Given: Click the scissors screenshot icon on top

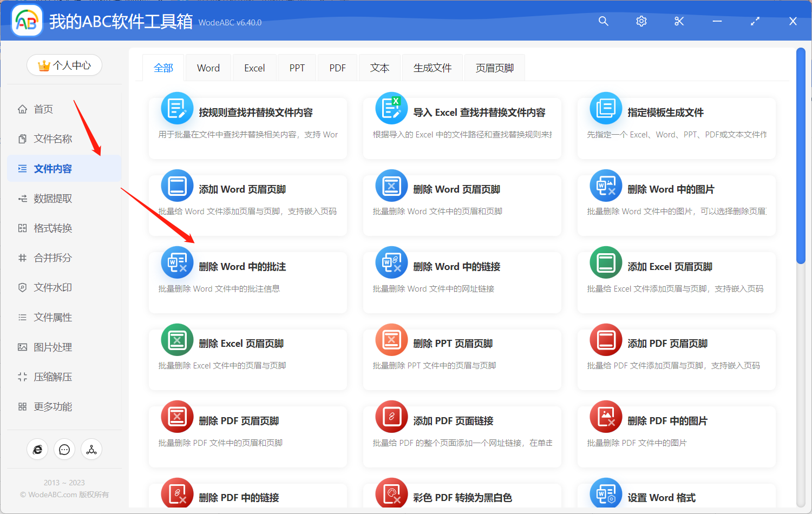Looking at the screenshot, I should click(679, 21).
